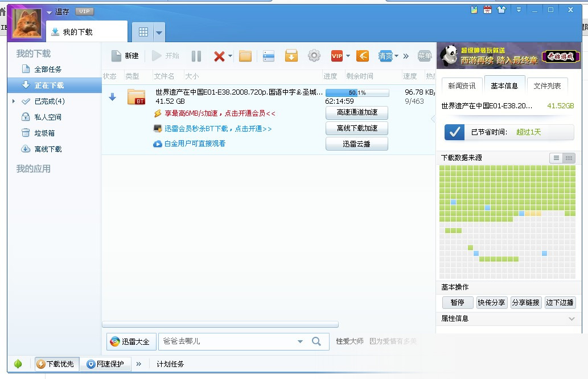Expand the VIP icon dropdown arrow
588x379 pixels.
coord(348,56)
